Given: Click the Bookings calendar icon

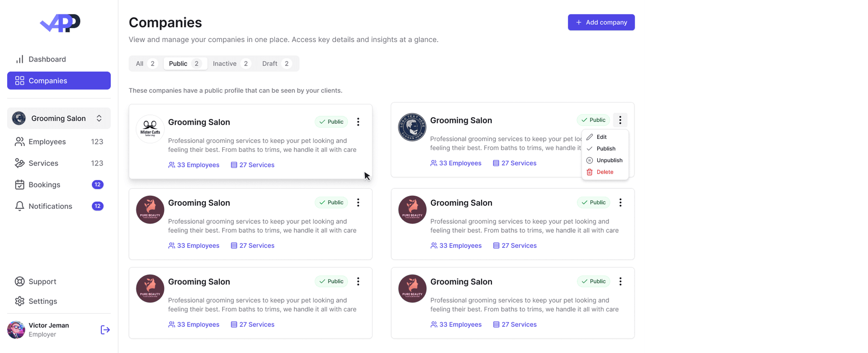Looking at the screenshot, I should tap(19, 184).
